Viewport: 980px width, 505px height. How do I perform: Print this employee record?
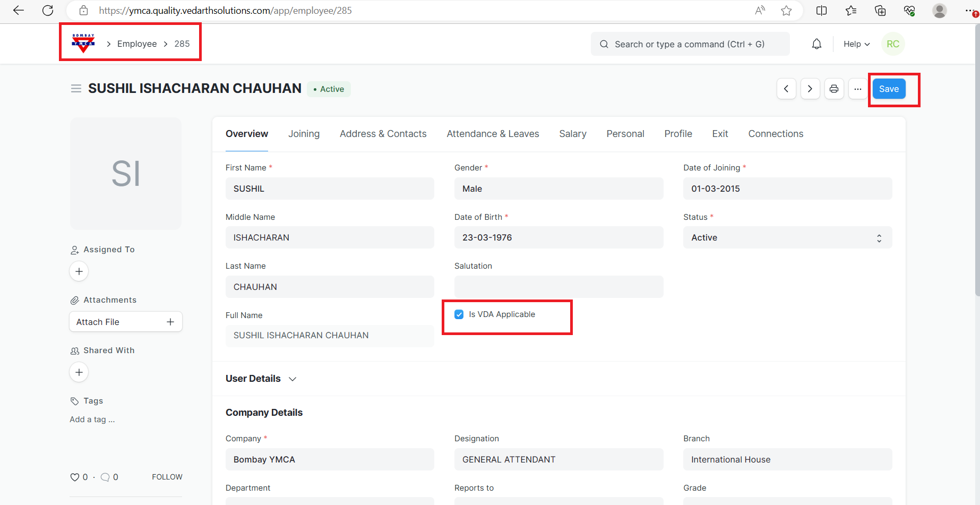coord(834,89)
